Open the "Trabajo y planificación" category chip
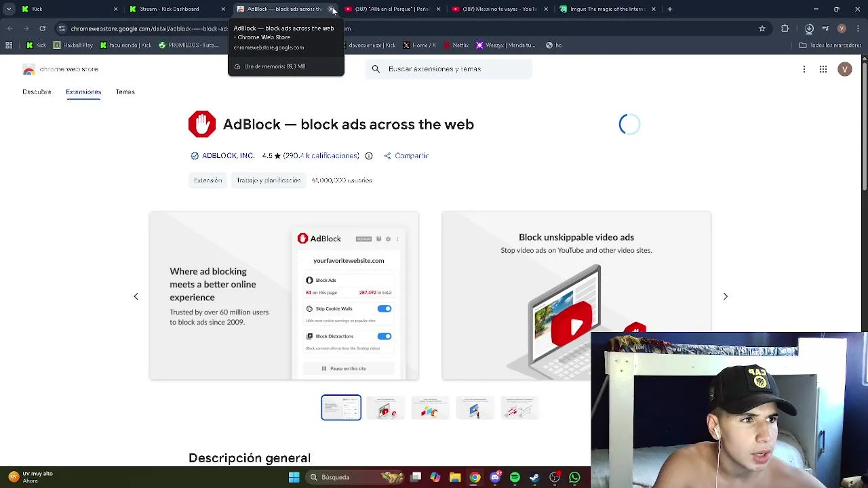 [x=269, y=180]
